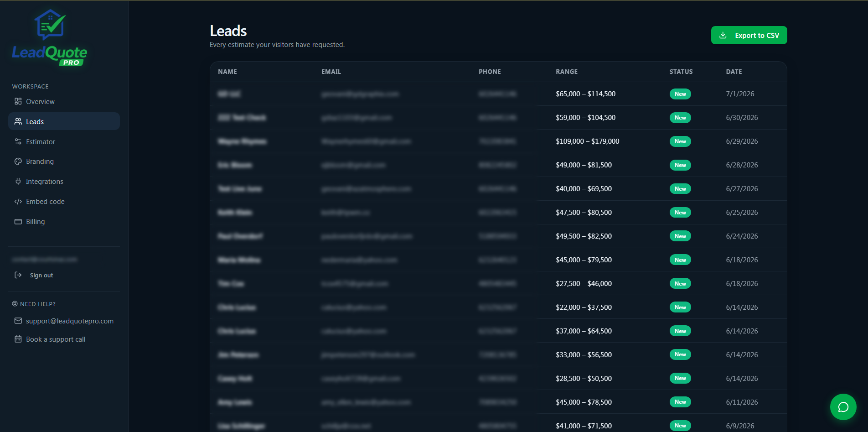This screenshot has height=432, width=868.
Task: Click the date 6/25/2026
Action: [742, 213]
